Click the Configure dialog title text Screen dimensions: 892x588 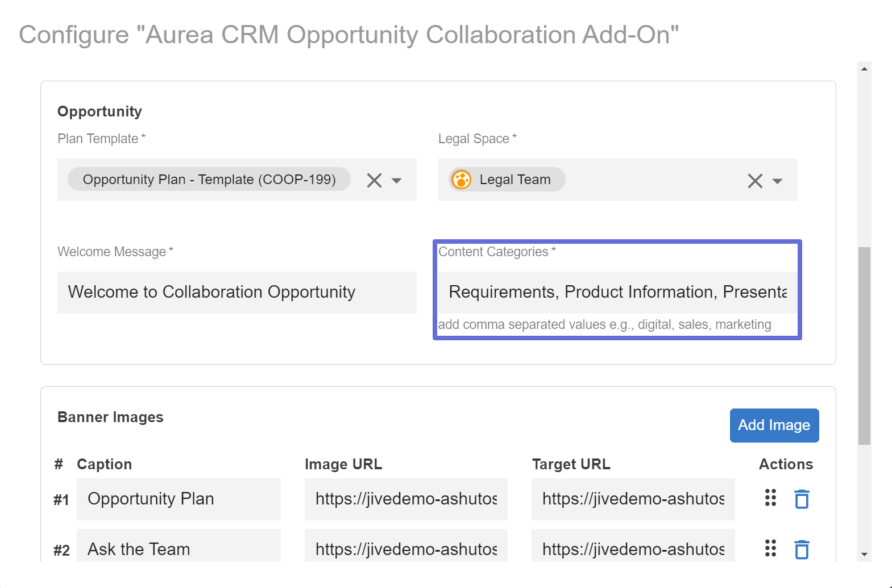click(x=349, y=35)
